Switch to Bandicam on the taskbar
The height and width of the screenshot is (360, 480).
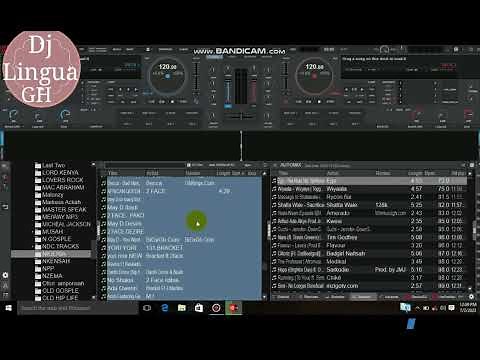[233, 308]
